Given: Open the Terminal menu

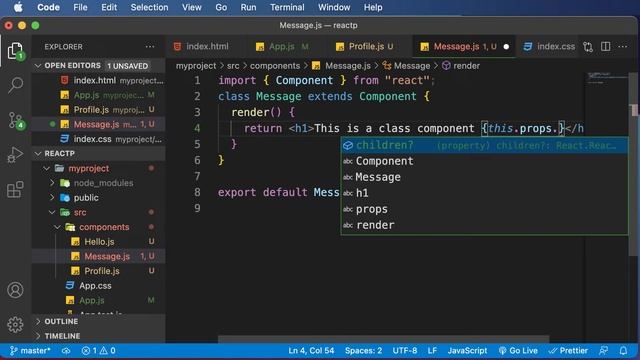Looking at the screenshot, I should [x=287, y=7].
